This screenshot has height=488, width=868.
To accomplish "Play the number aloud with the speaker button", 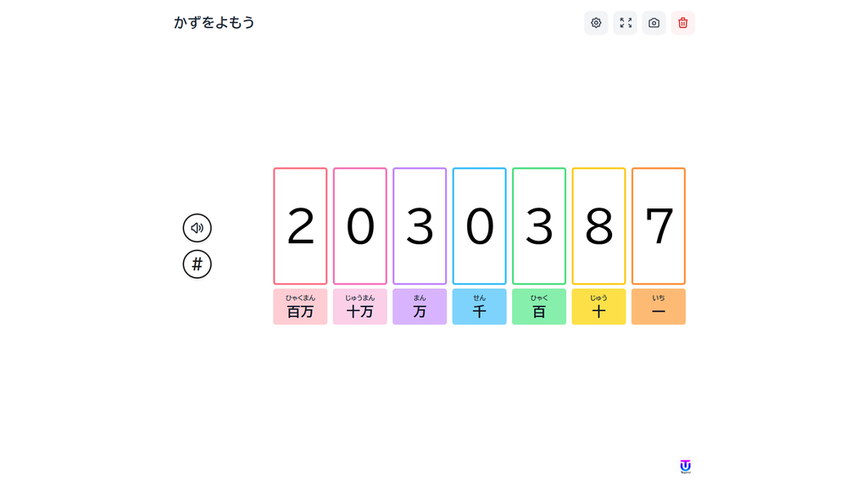I will click(197, 228).
